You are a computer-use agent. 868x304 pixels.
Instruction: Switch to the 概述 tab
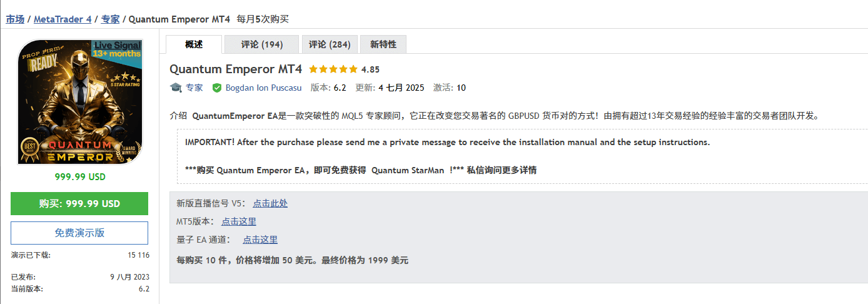(x=194, y=44)
